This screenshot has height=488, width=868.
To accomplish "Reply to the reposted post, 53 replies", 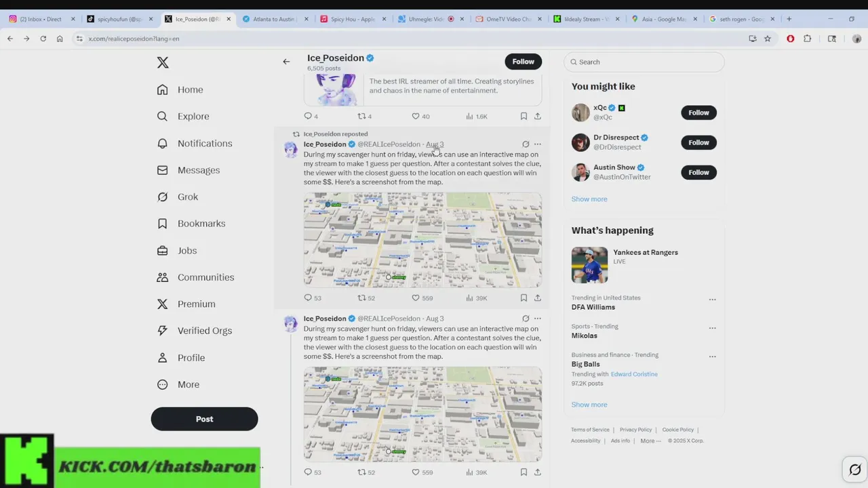I will [313, 298].
